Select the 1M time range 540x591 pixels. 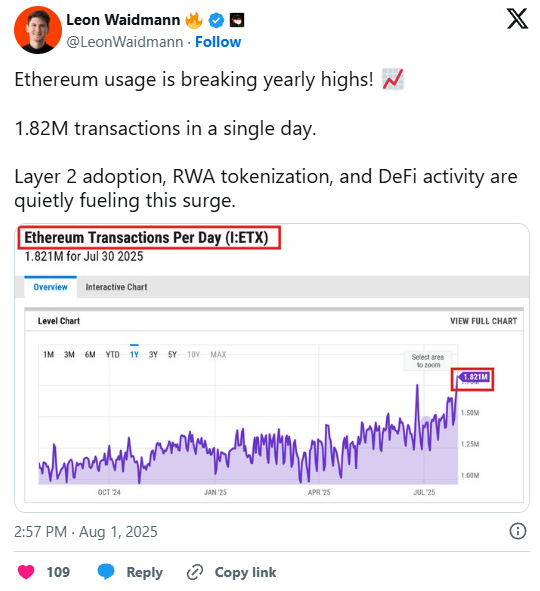tap(48, 355)
